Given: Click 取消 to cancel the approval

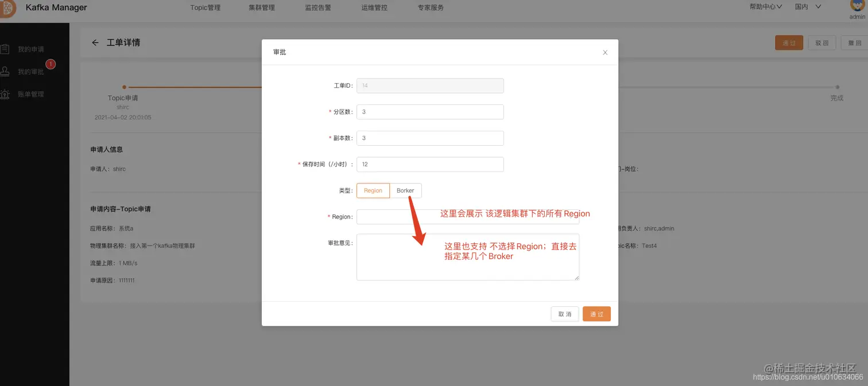Looking at the screenshot, I should pyautogui.click(x=564, y=314).
